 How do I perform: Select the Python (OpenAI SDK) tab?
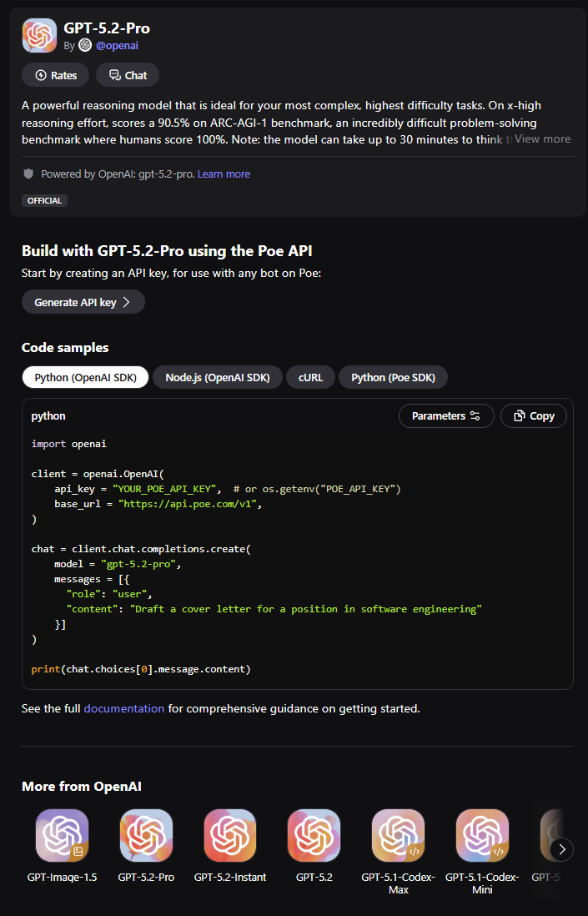85,377
